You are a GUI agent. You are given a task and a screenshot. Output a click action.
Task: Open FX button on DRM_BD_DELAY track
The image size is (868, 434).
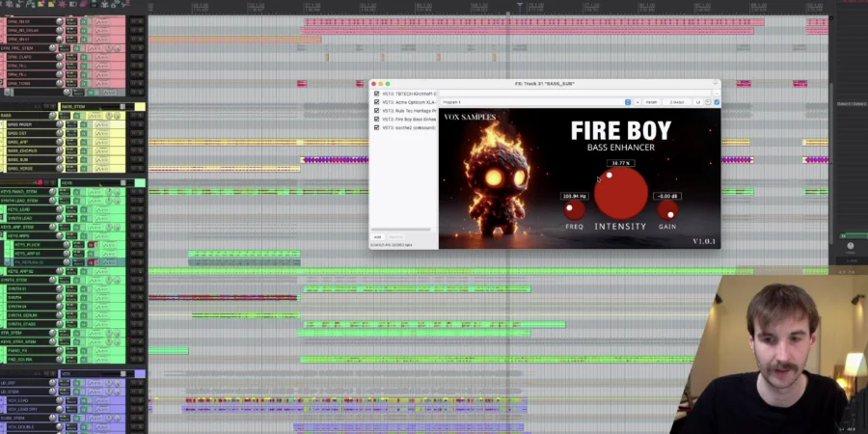(x=84, y=31)
